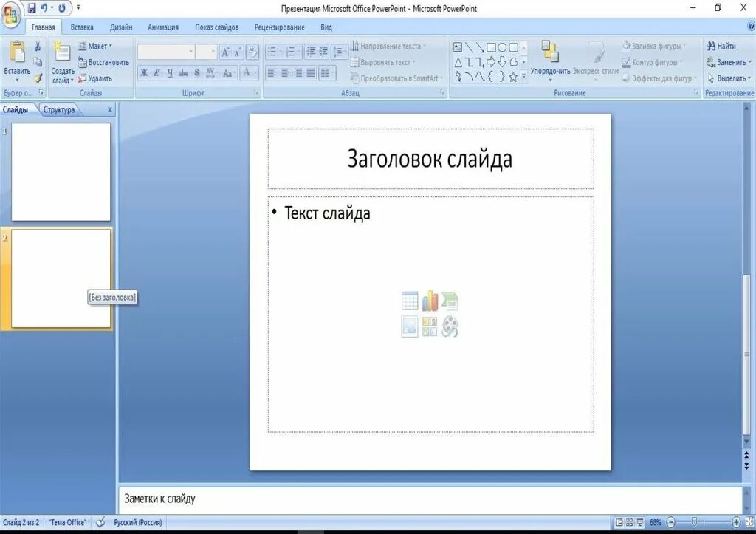Increase font size with larger A
The width and height of the screenshot is (756, 534).
[225, 52]
